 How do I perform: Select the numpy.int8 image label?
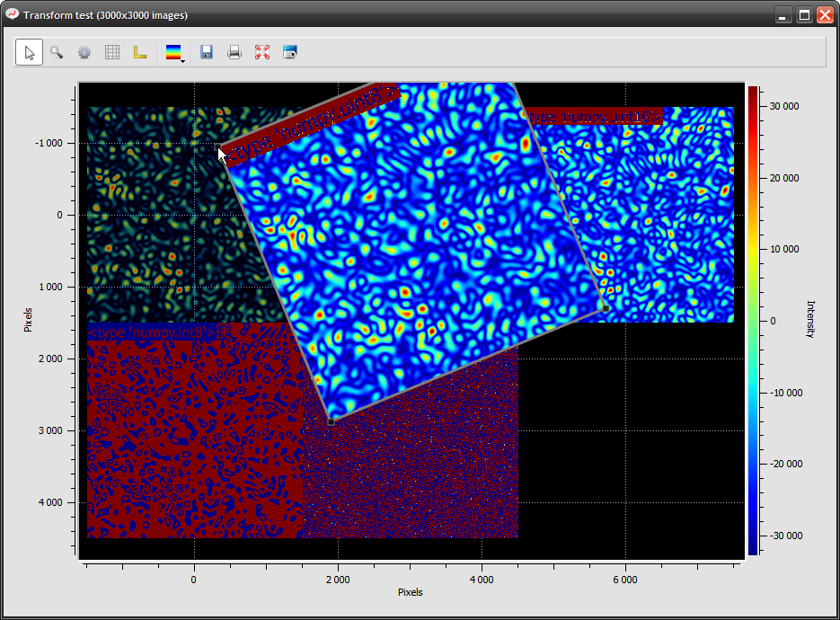tap(151, 332)
